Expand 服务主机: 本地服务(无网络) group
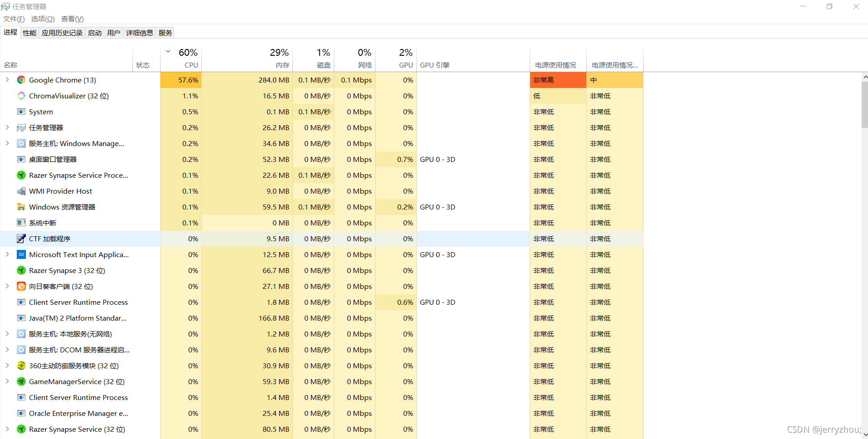This screenshot has width=868, height=439. point(7,334)
